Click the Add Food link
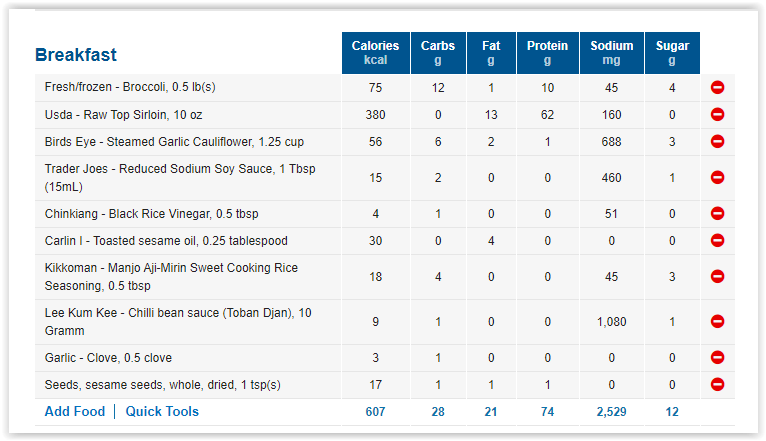Screen dimensions: 766x441 pyautogui.click(x=75, y=411)
